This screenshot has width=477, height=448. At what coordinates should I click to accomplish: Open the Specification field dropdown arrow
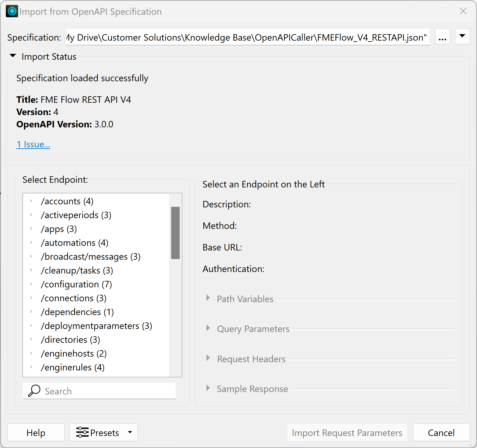tap(462, 36)
